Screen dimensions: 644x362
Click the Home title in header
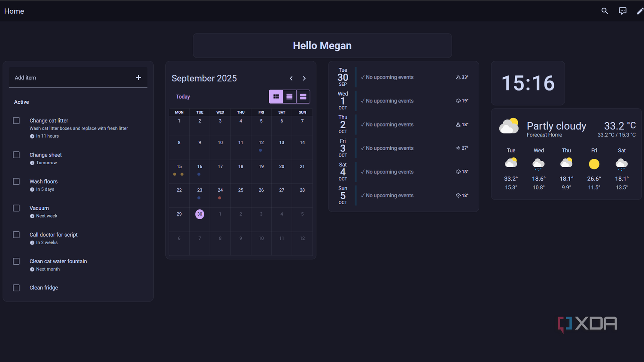coord(14,11)
